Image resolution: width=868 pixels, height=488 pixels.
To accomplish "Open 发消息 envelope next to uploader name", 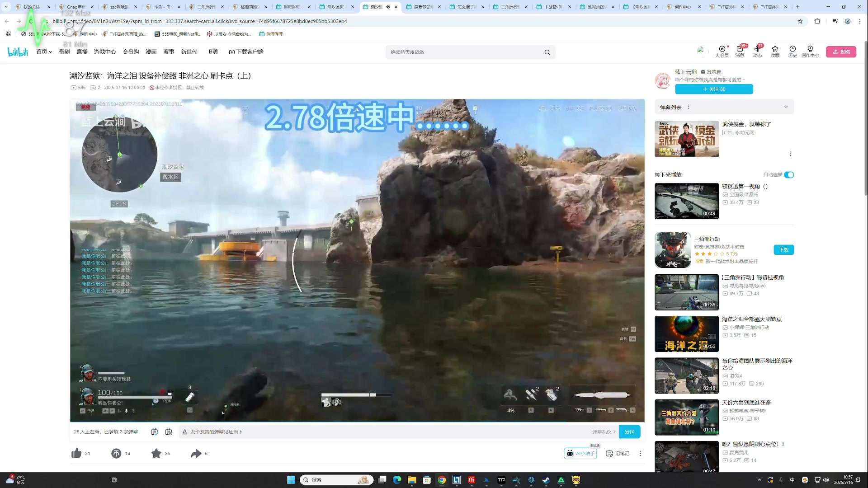I will tap(711, 72).
